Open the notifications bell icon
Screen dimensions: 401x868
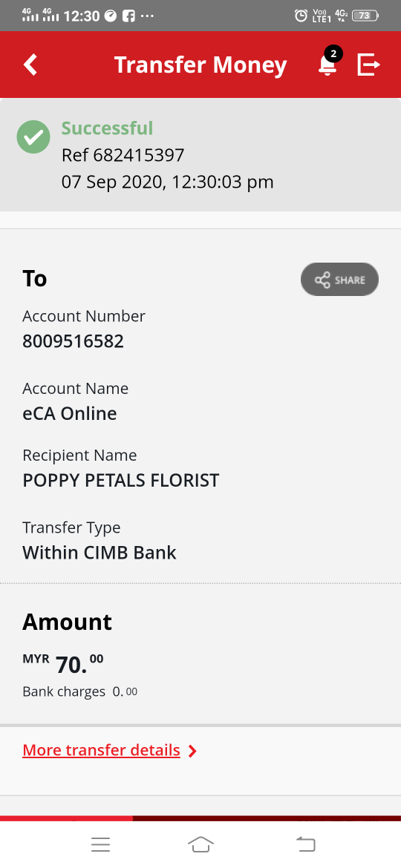[x=327, y=65]
